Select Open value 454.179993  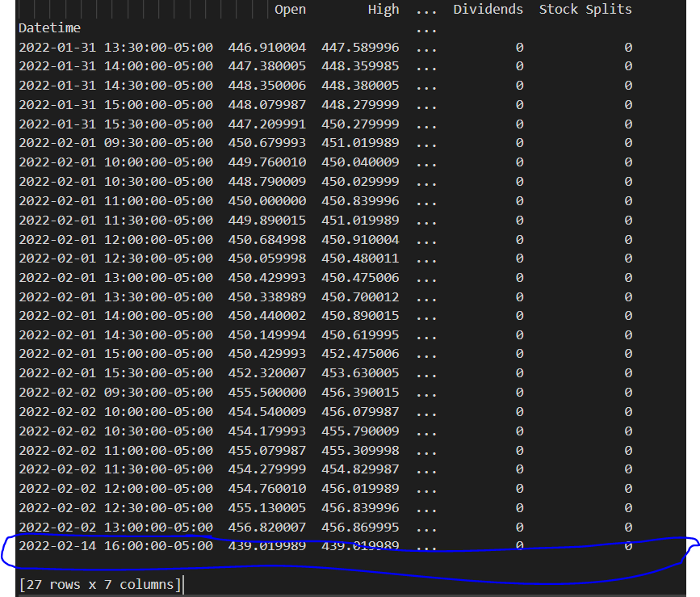click(267, 431)
